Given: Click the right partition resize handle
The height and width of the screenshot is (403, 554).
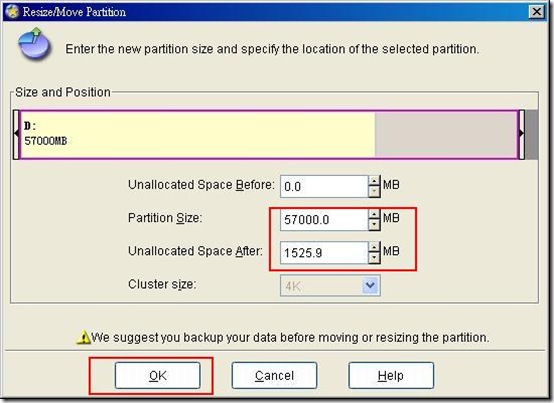Looking at the screenshot, I should [521, 134].
